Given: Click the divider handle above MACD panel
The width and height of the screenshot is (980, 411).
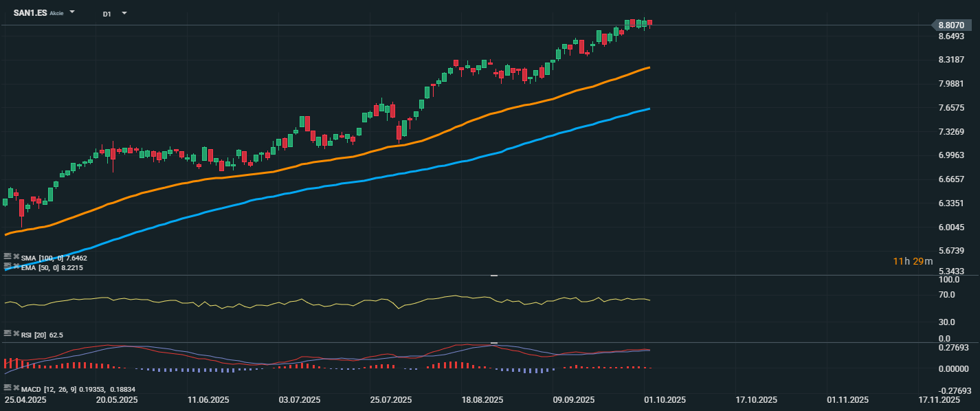Looking at the screenshot, I should click(x=493, y=342).
